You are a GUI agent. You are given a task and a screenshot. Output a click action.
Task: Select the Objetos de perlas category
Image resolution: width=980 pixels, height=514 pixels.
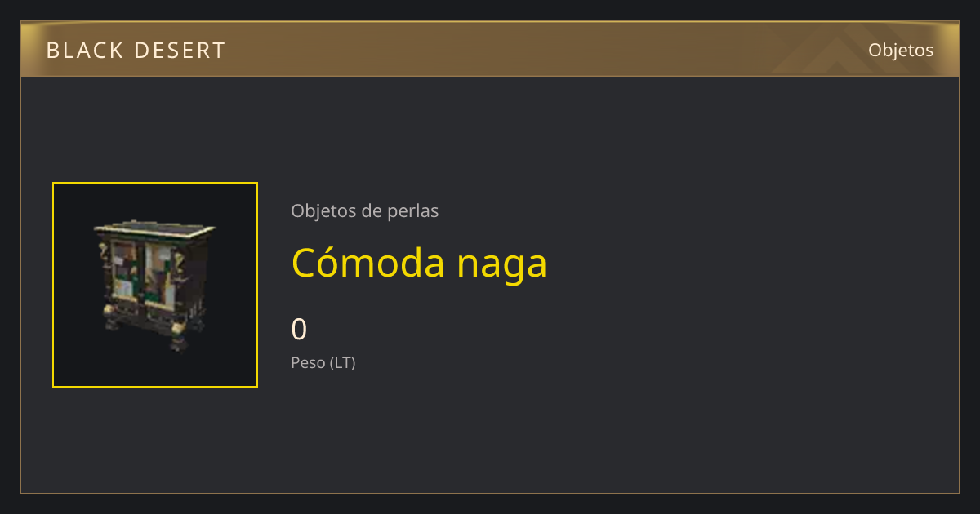[364, 210]
